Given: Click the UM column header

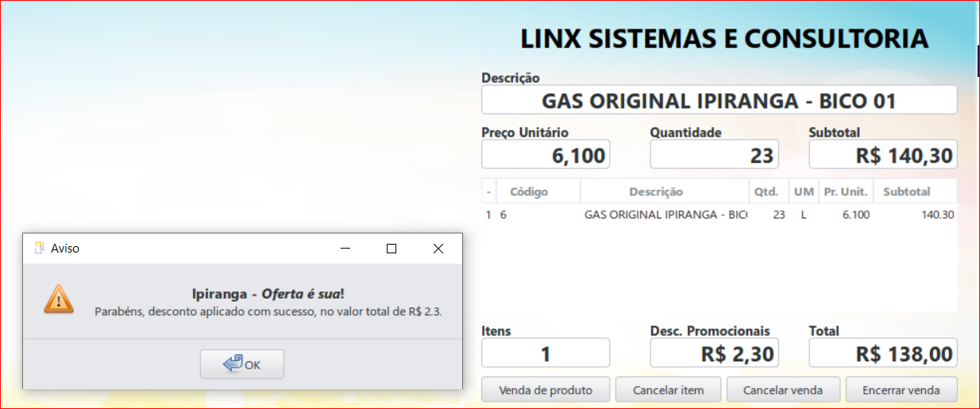Looking at the screenshot, I should pos(804,191).
